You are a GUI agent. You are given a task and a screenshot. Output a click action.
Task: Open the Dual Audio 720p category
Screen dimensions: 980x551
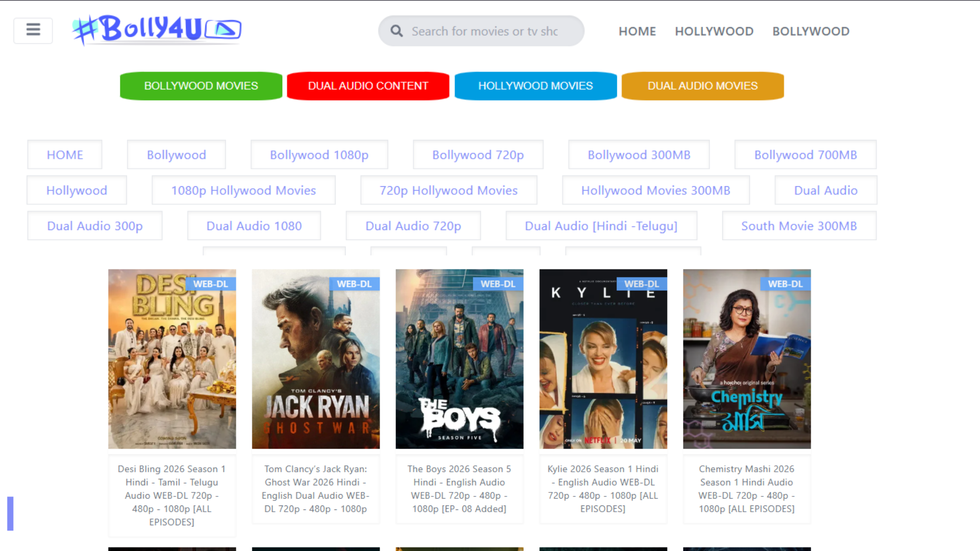413,226
